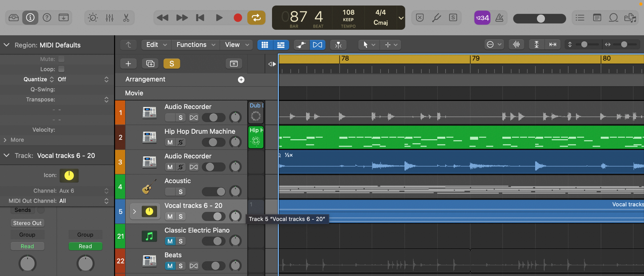Show Smart Controls dial icon
The width and height of the screenshot is (644, 276).
click(x=93, y=18)
